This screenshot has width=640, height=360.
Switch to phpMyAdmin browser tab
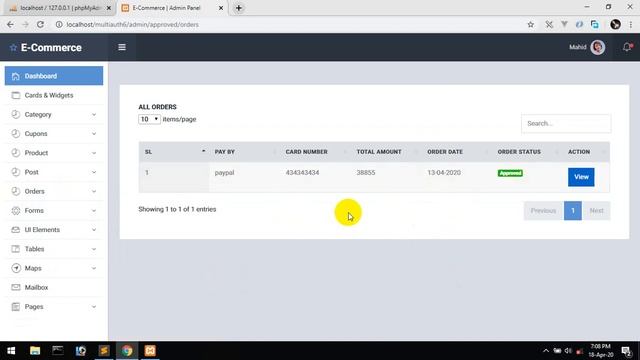[59, 8]
